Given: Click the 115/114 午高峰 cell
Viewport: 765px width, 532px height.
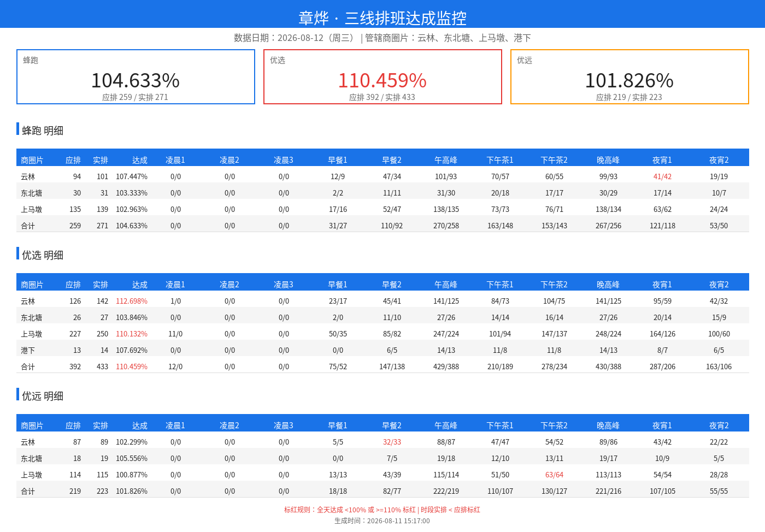Looking at the screenshot, I should pos(446,475).
